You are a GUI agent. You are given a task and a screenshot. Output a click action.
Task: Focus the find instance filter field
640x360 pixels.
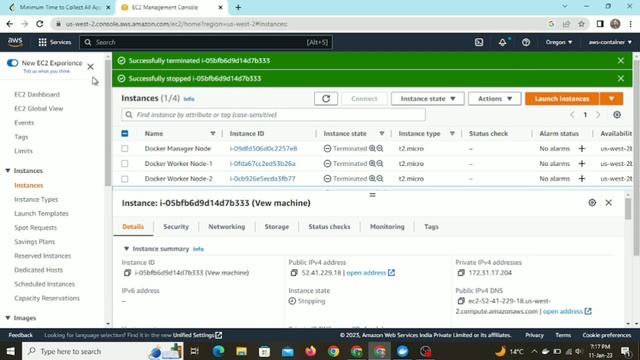click(273, 115)
